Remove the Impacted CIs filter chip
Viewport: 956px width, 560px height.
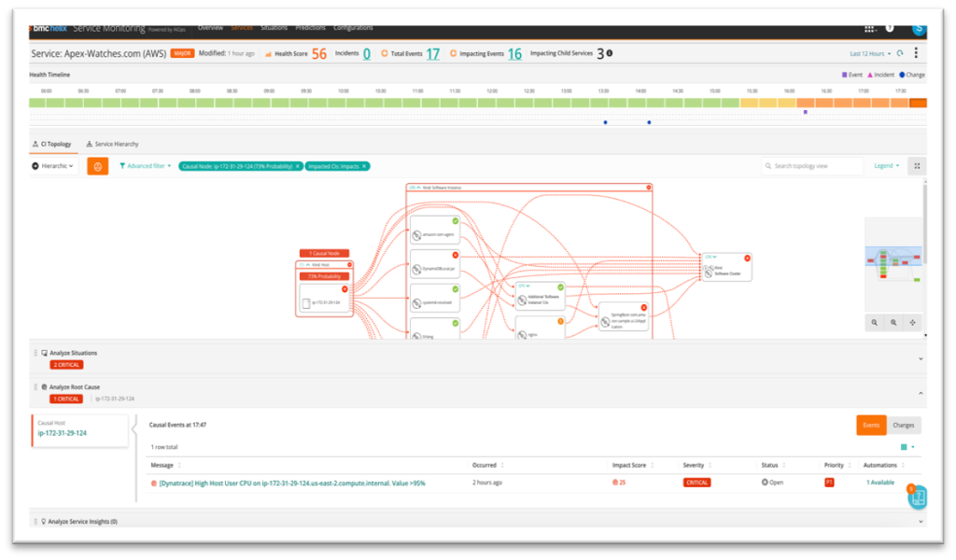coord(365,166)
